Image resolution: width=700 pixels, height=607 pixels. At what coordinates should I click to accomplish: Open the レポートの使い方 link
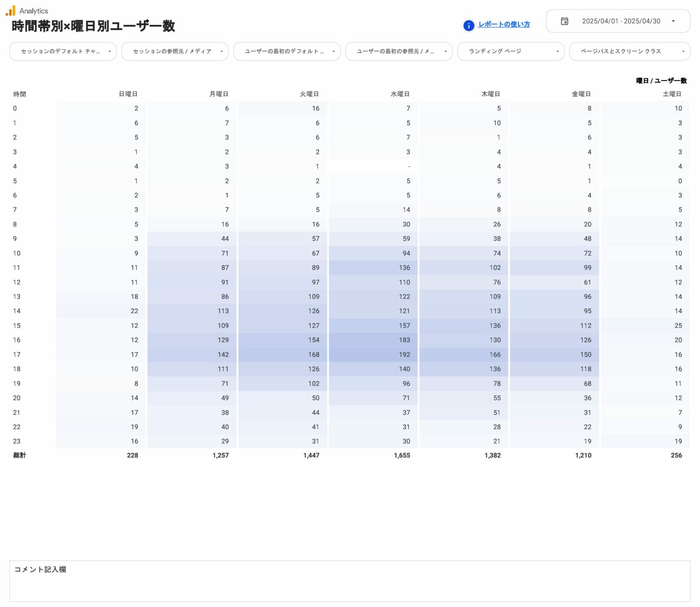pyautogui.click(x=504, y=24)
